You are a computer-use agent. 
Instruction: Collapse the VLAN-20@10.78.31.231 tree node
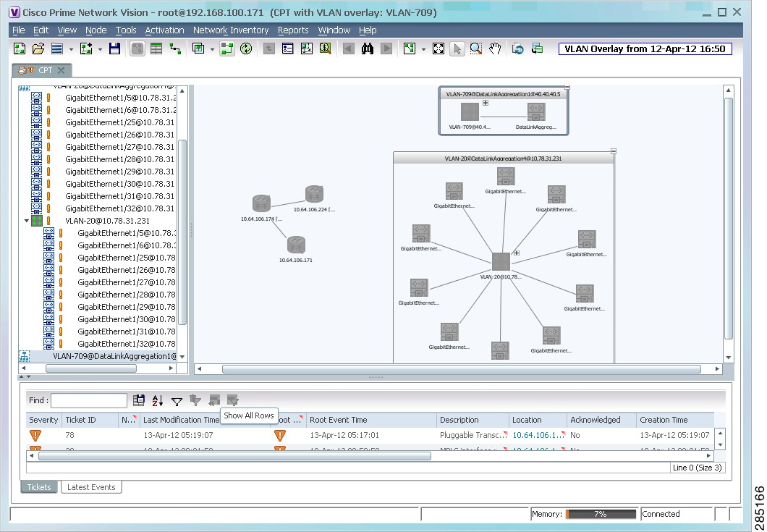pos(27,221)
